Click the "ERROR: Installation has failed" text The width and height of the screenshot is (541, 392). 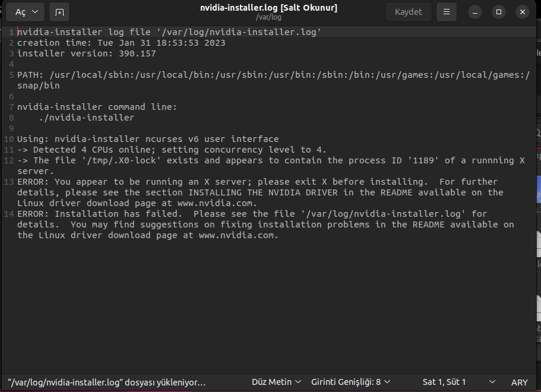pyautogui.click(x=102, y=214)
